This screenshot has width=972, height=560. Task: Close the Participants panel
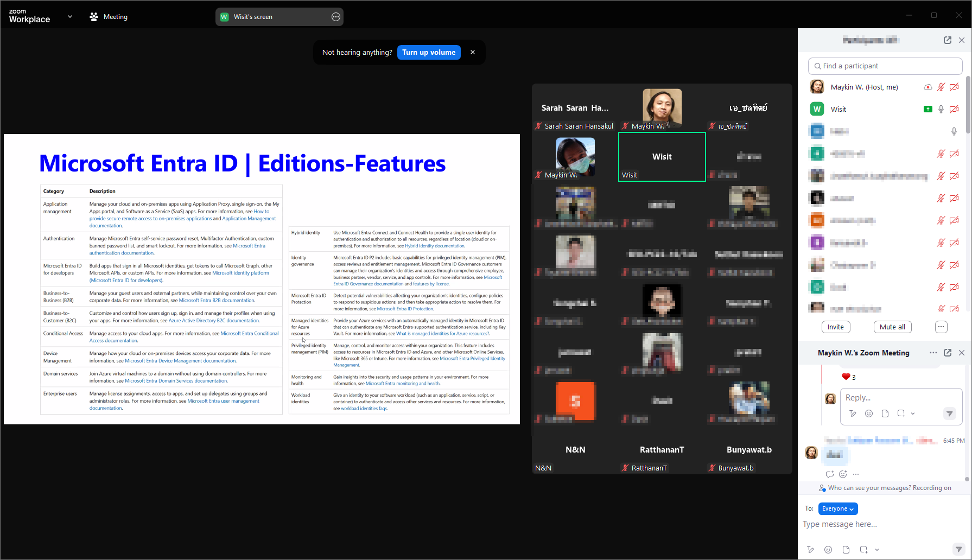point(962,40)
